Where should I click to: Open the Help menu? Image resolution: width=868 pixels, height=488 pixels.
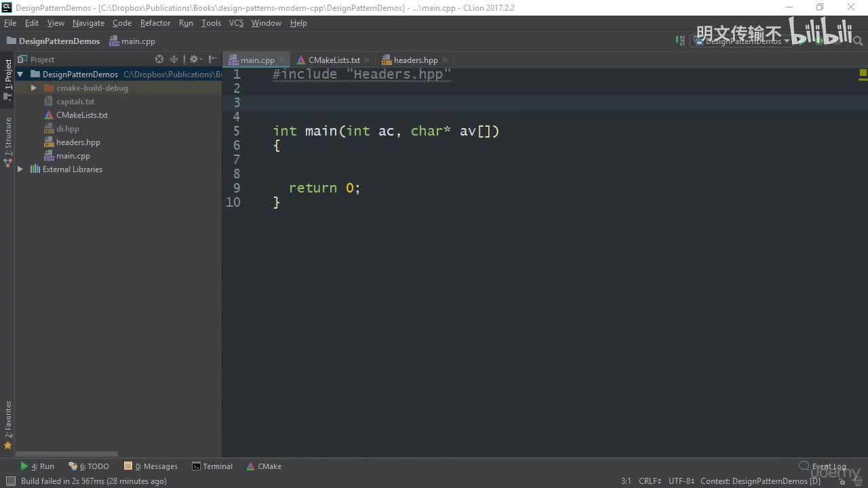298,23
